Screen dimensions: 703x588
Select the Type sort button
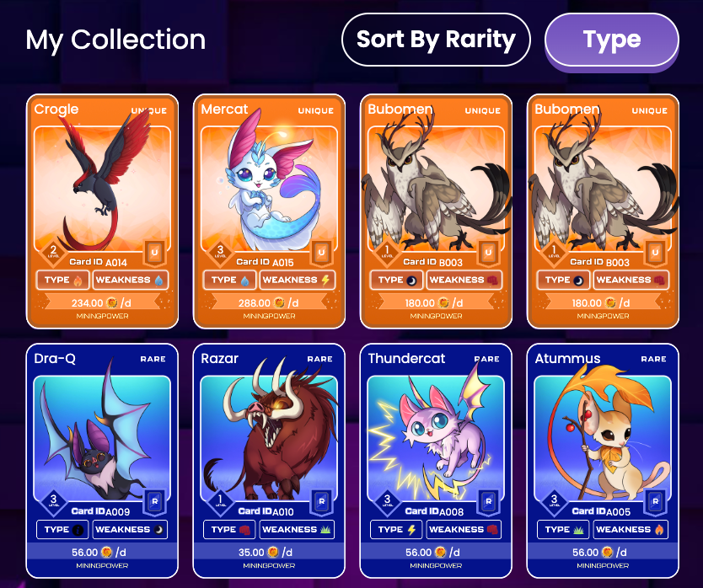pos(611,40)
